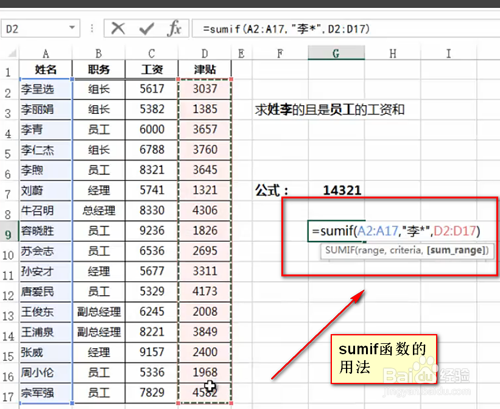Click the 总经理 job title cell
The image size is (500, 409).
click(x=99, y=211)
